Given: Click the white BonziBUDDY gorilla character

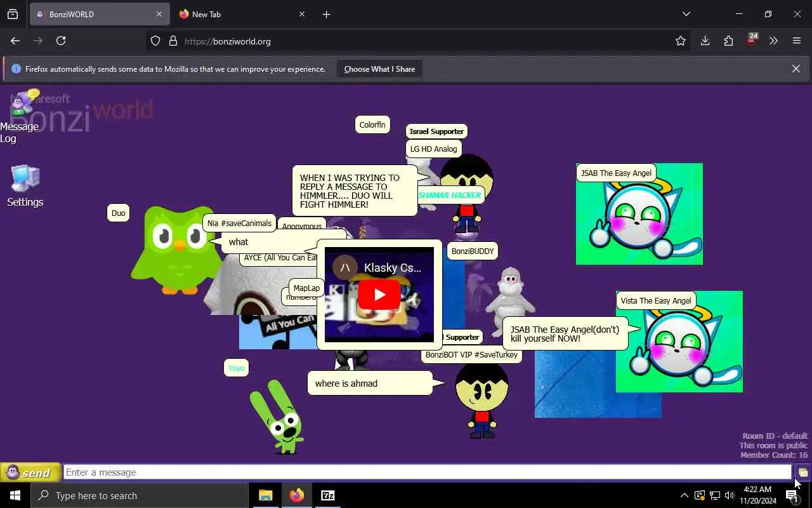Looking at the screenshot, I should [x=510, y=300].
